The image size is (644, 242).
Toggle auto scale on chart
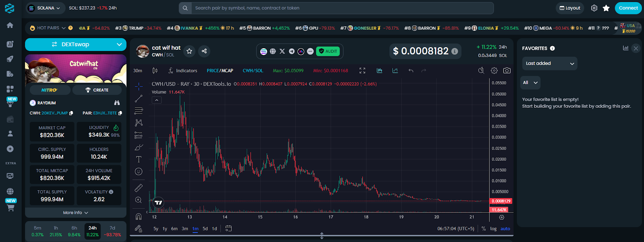point(505,229)
